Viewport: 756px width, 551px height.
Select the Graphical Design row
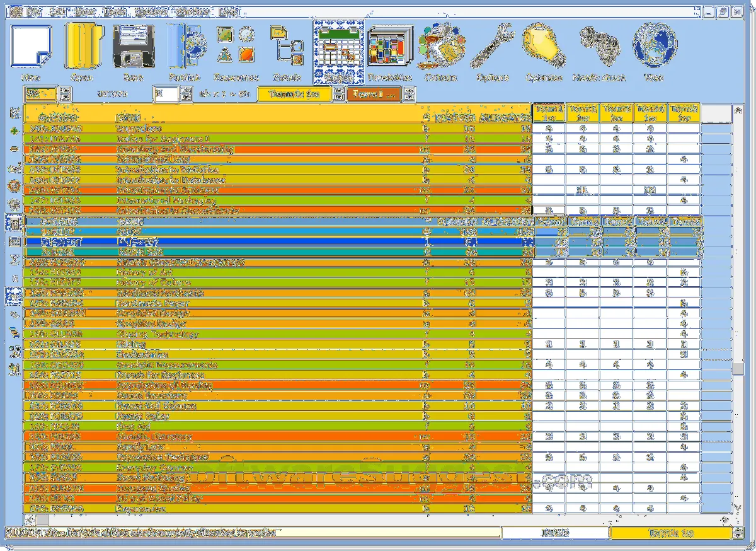click(278, 313)
